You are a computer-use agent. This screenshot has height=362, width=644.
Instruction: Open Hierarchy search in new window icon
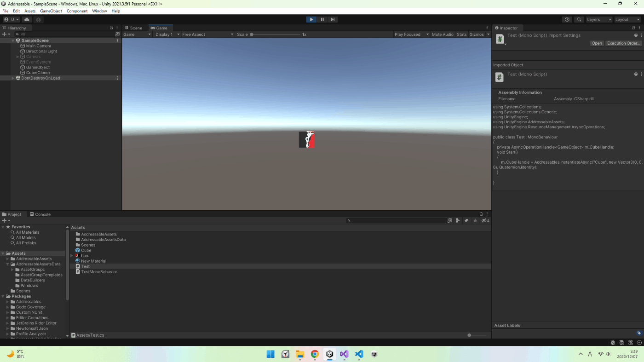117,34
